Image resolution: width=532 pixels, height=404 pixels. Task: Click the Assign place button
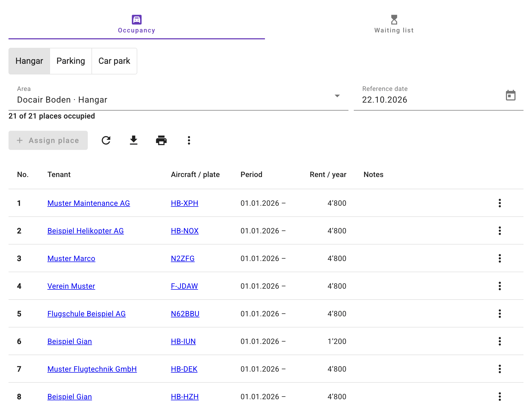point(48,140)
